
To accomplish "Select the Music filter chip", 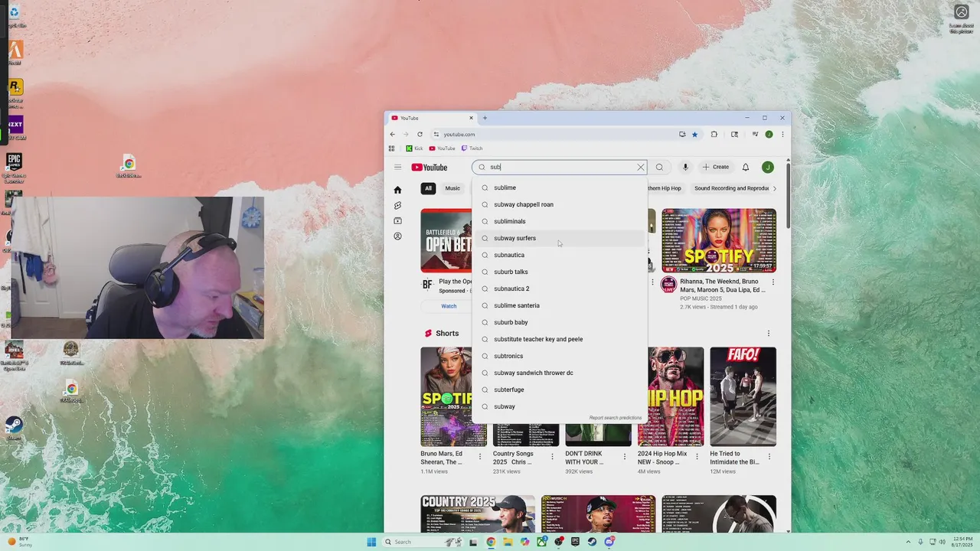I will coord(452,188).
